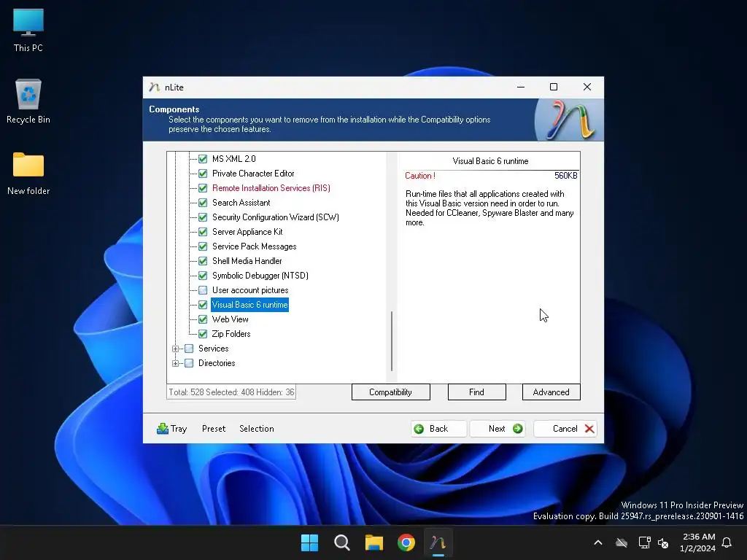Uncheck Private Character Editor checkbox
747x560 pixels.
pos(203,174)
